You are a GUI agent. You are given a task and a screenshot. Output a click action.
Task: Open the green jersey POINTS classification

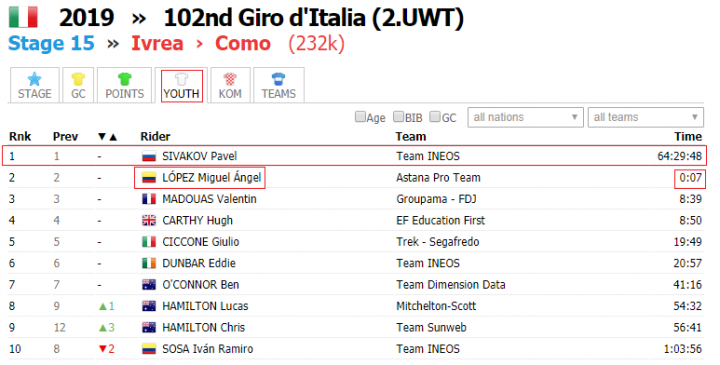click(x=124, y=79)
